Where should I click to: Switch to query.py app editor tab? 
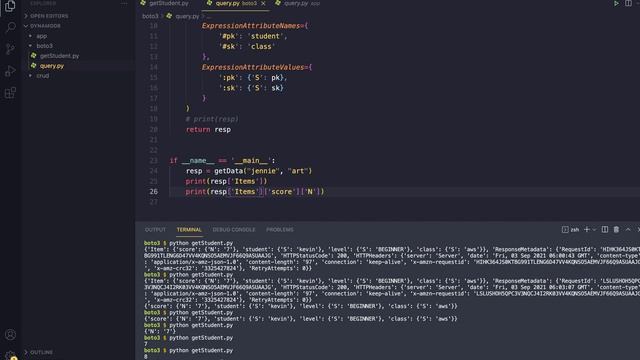coord(297,3)
